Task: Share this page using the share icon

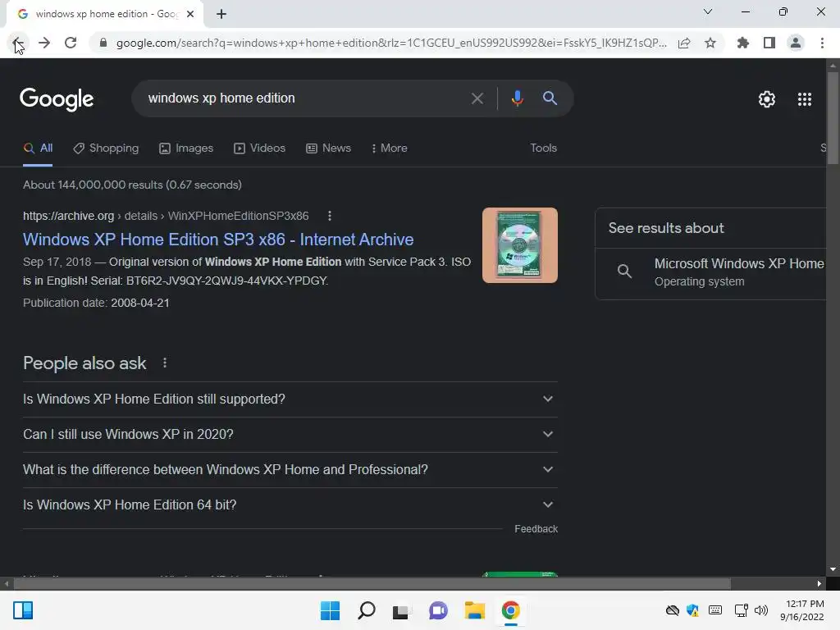Action: (x=683, y=43)
